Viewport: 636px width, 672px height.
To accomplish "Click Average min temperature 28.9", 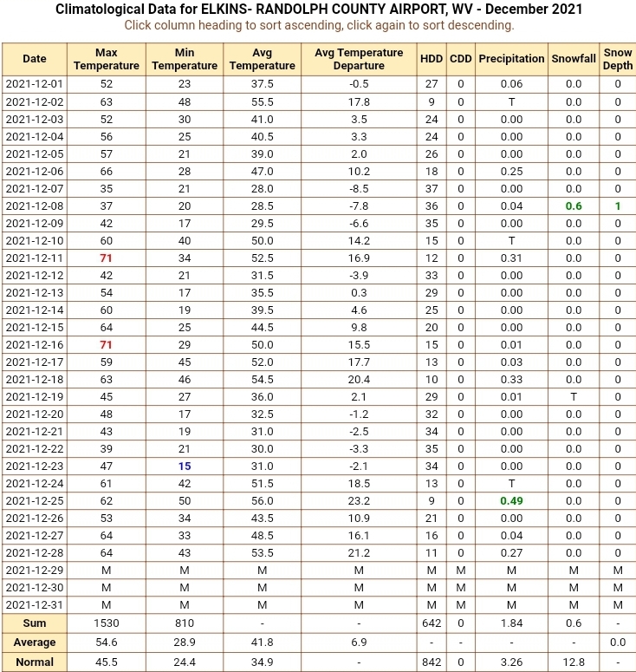I will click(x=185, y=643).
